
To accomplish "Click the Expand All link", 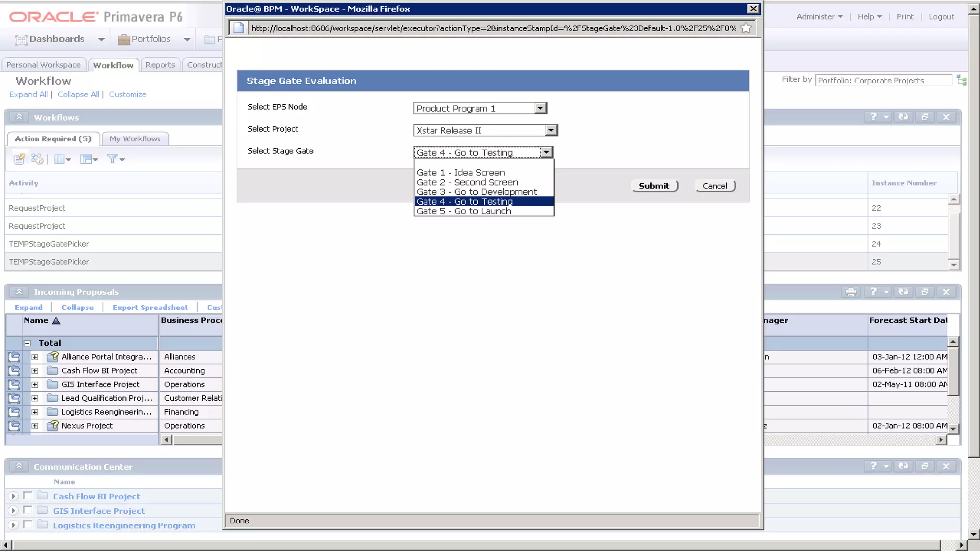I will click(x=29, y=94).
